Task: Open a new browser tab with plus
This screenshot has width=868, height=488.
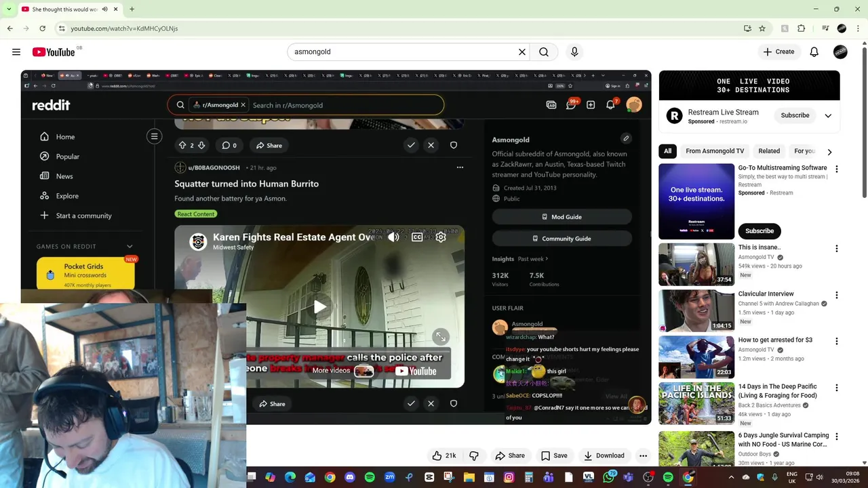Action: coord(132,9)
